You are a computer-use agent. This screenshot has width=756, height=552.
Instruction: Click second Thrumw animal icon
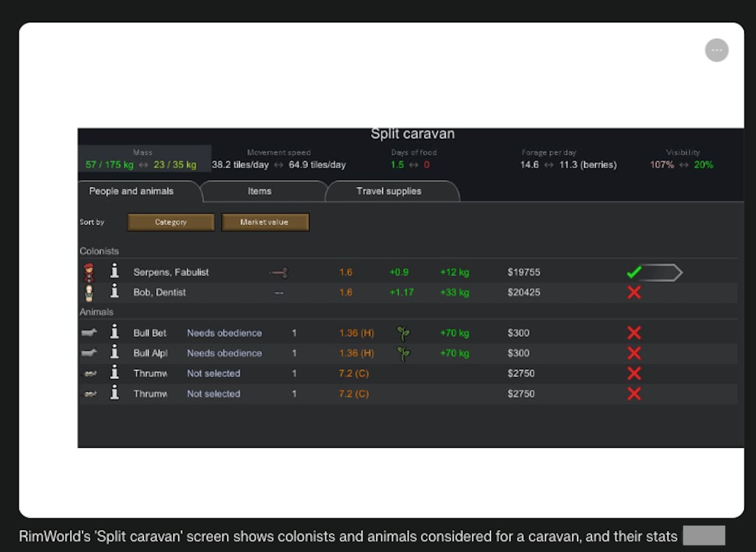pos(90,394)
